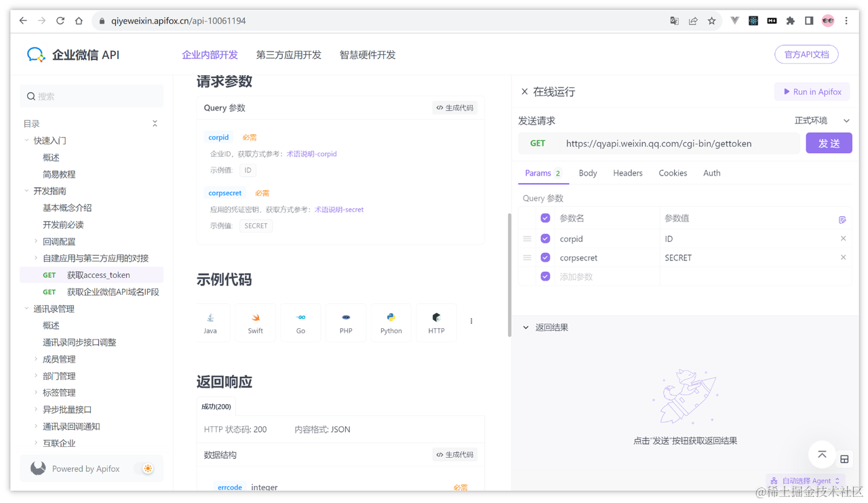
Task: Click the browser back arrow
Action: click(23, 21)
